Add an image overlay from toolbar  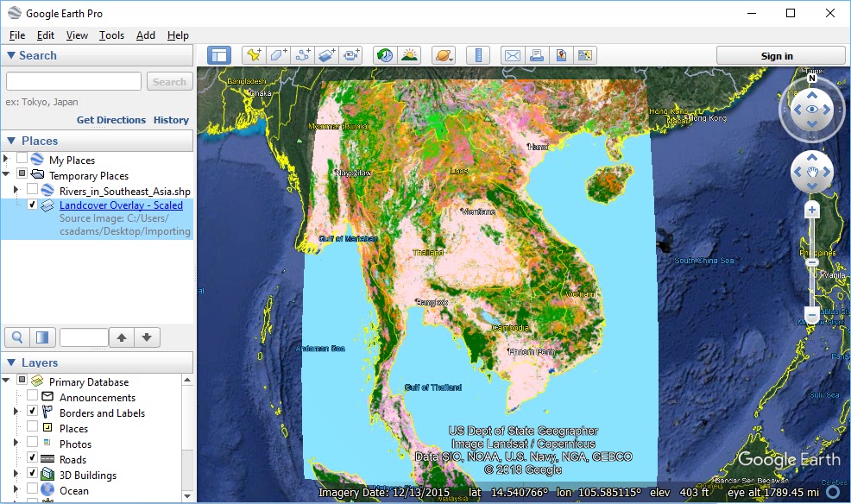pos(327,55)
